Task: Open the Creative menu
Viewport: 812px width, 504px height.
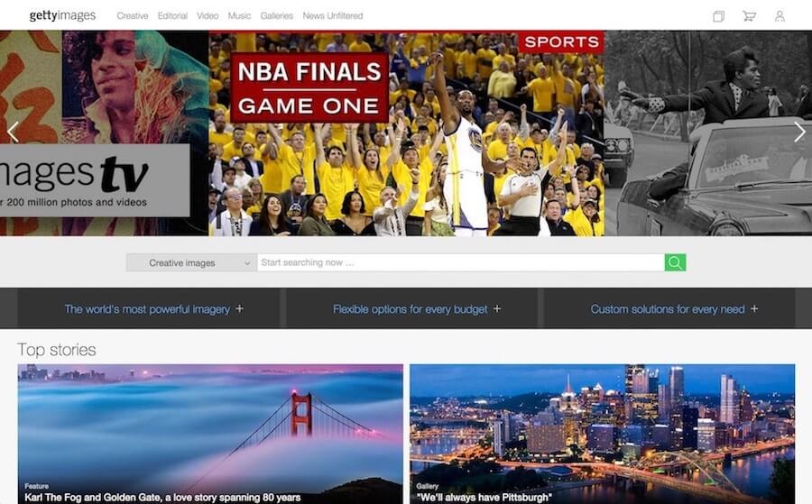Action: coord(133,16)
